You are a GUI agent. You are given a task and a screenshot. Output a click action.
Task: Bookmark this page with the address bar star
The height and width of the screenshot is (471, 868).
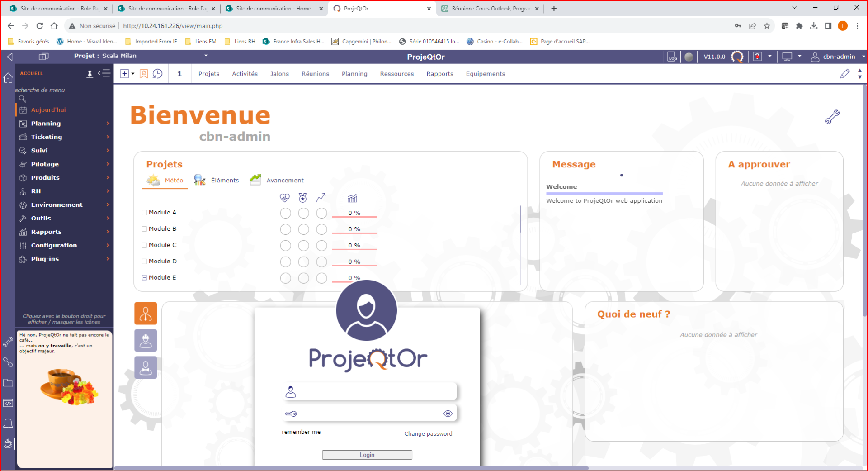pos(767,26)
